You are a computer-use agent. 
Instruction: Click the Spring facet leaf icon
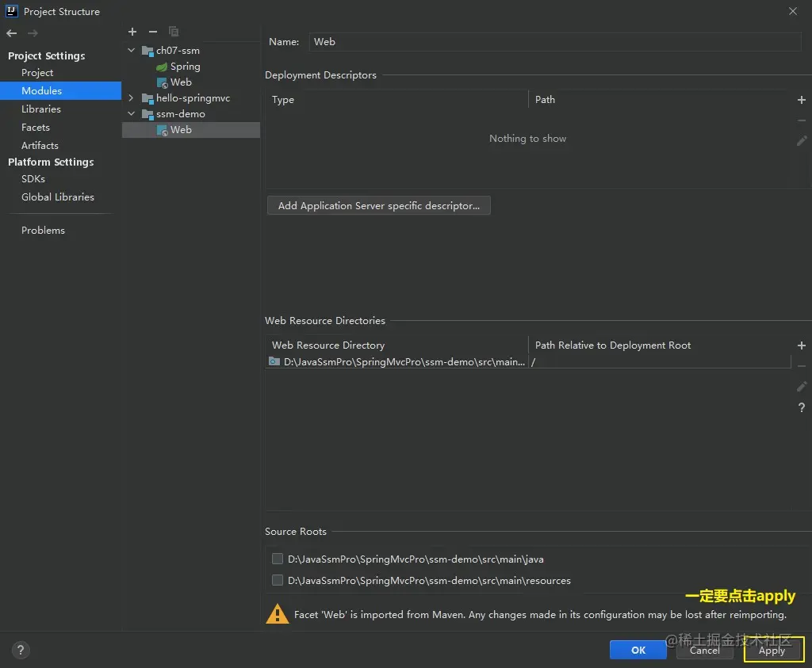tap(162, 67)
